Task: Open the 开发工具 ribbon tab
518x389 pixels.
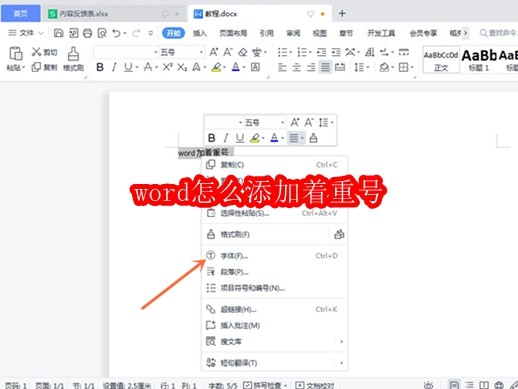Action: tap(381, 33)
